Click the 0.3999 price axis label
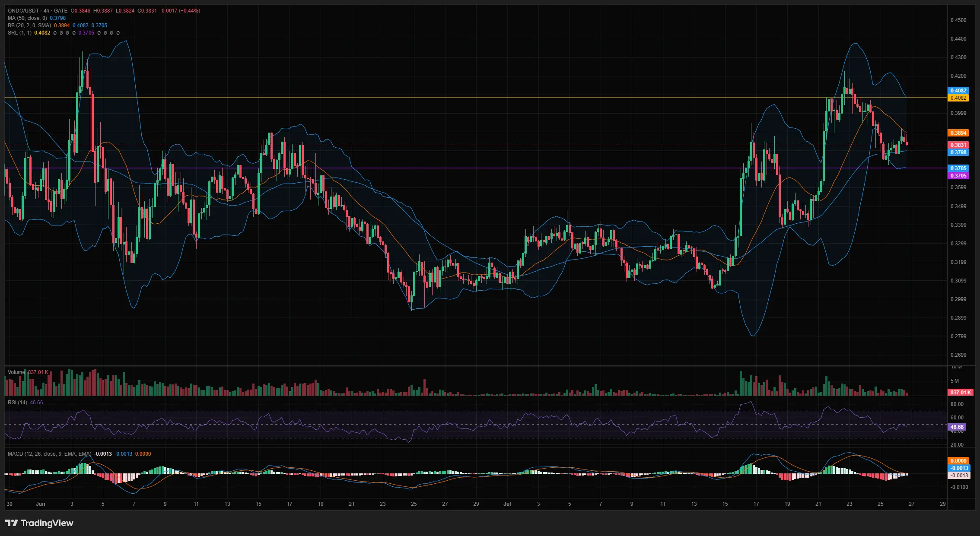Screen dimensions: 980x536 [958, 113]
